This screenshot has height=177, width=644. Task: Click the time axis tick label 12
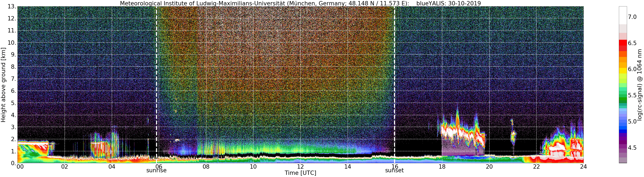click(300, 167)
